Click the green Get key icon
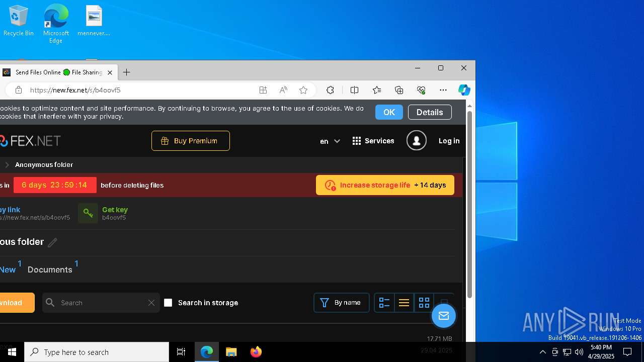This screenshot has height=362, width=644. coord(88,213)
